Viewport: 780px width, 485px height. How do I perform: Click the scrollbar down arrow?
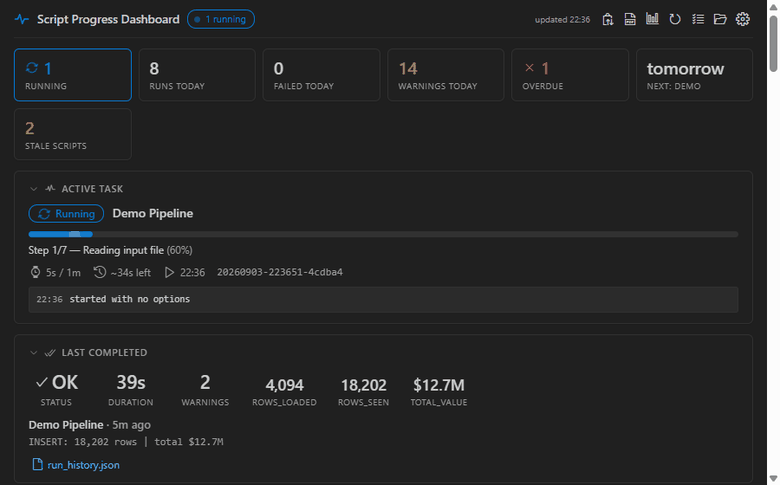click(x=773, y=479)
